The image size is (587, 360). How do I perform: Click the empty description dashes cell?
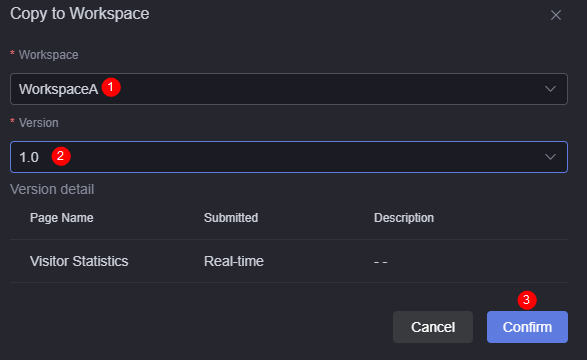380,262
